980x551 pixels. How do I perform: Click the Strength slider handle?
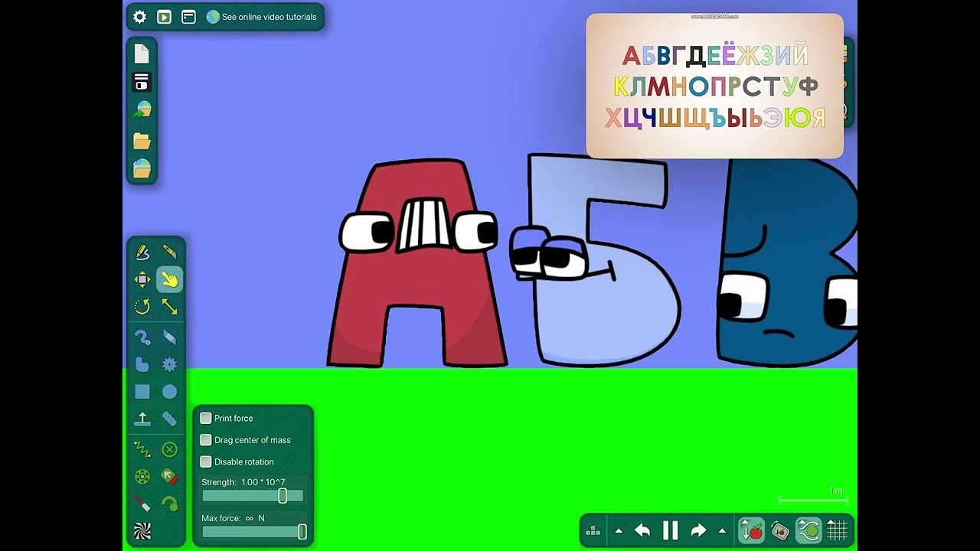pyautogui.click(x=283, y=496)
